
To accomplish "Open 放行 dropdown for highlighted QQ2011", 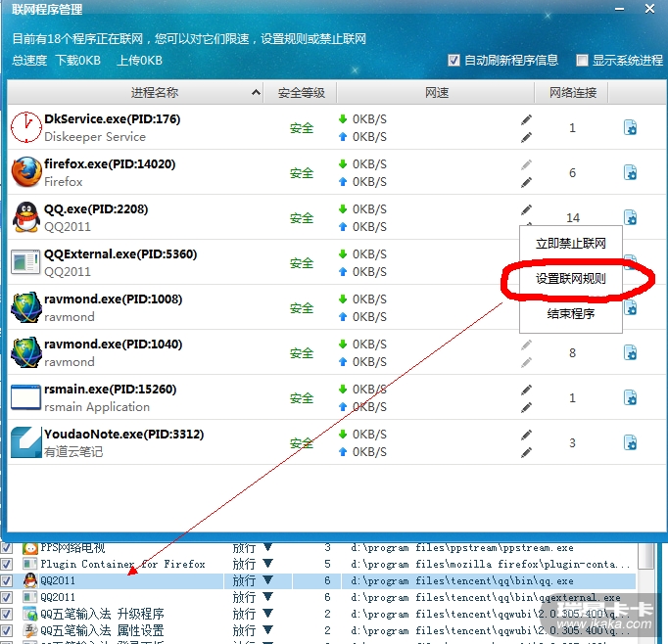I will tap(267, 579).
